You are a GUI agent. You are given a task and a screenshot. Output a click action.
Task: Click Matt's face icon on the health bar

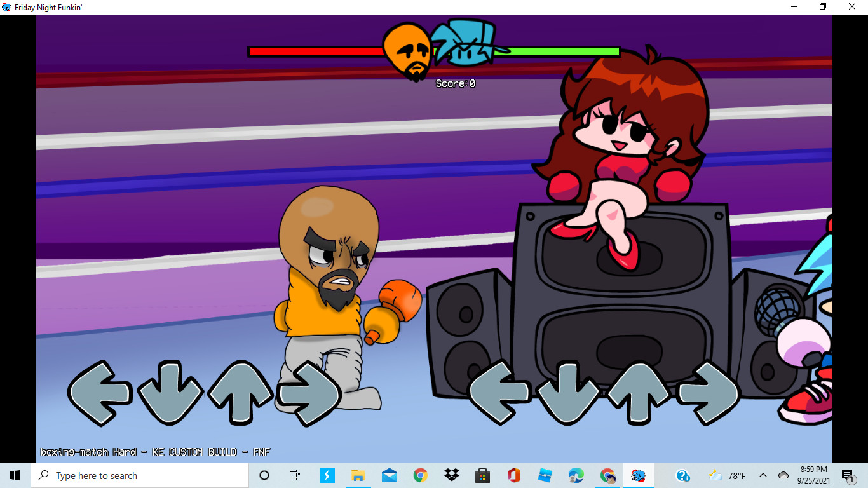[405, 52]
